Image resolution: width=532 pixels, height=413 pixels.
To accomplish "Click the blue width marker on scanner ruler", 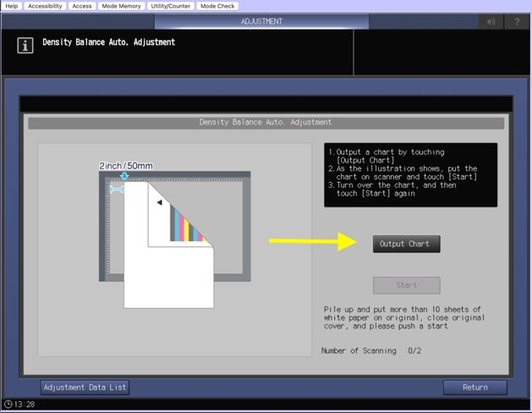I will [x=117, y=189].
